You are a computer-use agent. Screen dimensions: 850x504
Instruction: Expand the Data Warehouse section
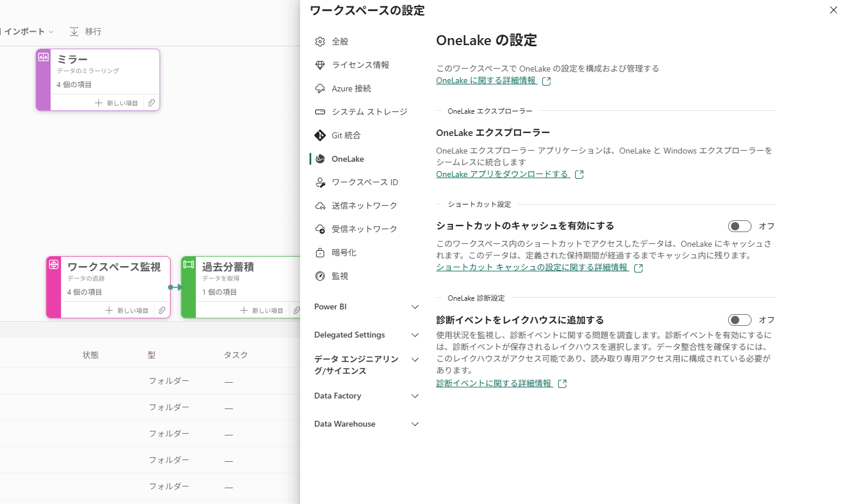(x=367, y=424)
